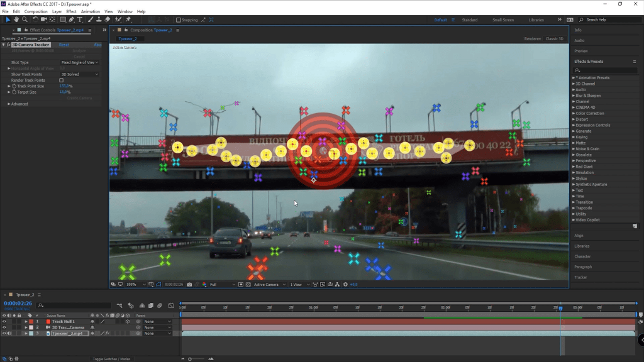The image size is (644, 362).
Task: Select the Zoom magnifier tool
Action: click(25, 19)
